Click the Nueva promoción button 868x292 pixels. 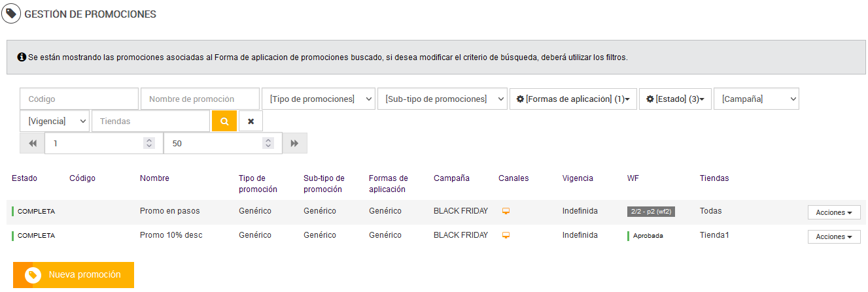pyautogui.click(x=73, y=275)
